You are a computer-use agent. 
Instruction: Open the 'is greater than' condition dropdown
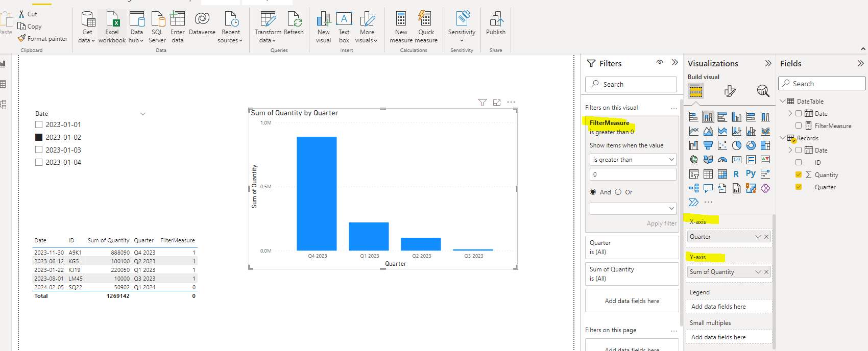point(633,160)
